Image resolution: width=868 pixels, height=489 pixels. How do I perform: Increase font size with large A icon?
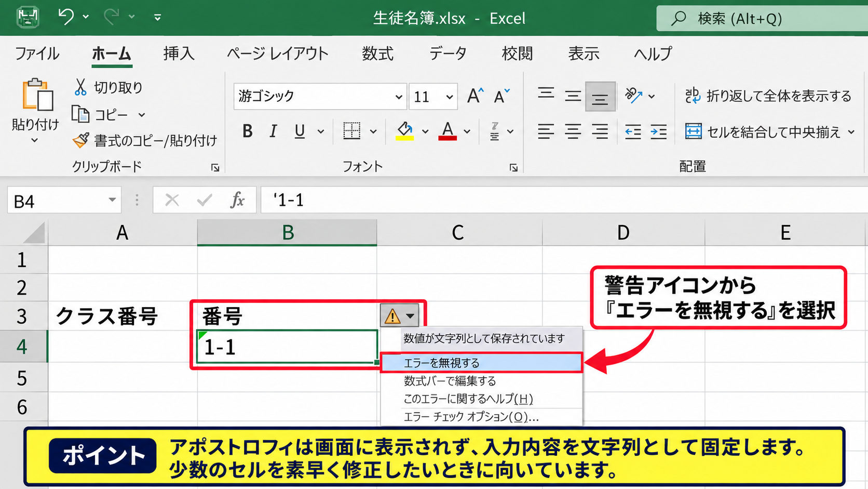tap(475, 96)
